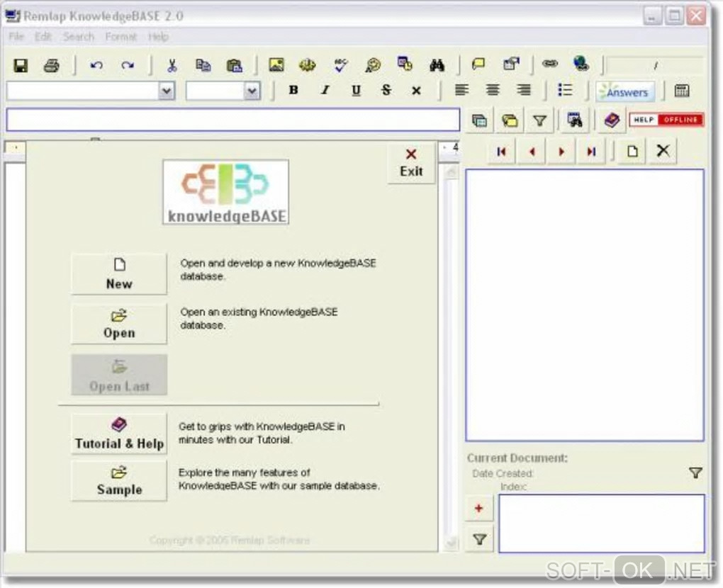Go to previous document record

(x=532, y=151)
